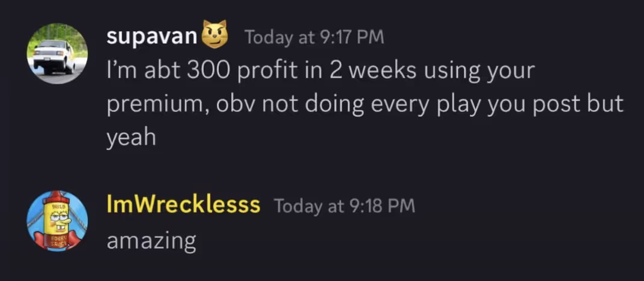This screenshot has height=281, width=644.
Task: Click the yellow ImWrecklesss username
Action: click(x=183, y=205)
